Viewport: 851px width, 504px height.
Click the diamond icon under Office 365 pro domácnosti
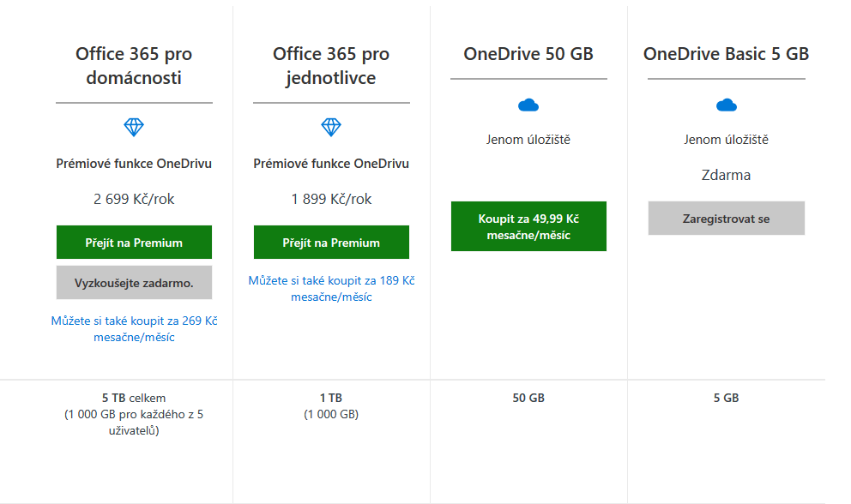tap(134, 127)
